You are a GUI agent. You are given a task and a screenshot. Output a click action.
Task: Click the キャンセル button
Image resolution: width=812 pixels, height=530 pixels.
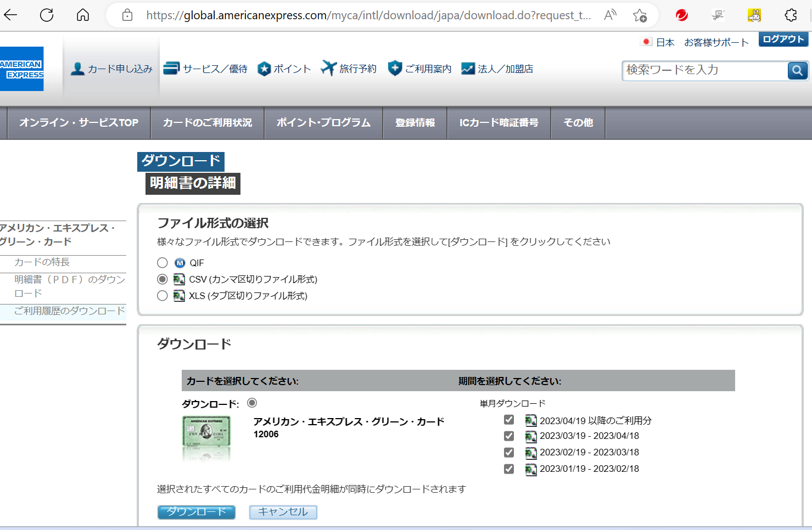coord(283,512)
